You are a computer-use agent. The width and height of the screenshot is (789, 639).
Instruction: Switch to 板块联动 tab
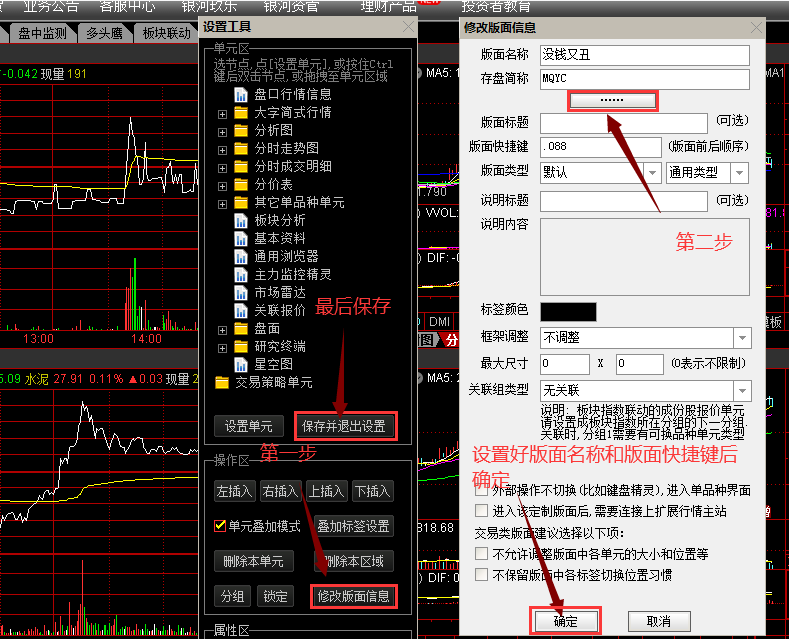[167, 33]
